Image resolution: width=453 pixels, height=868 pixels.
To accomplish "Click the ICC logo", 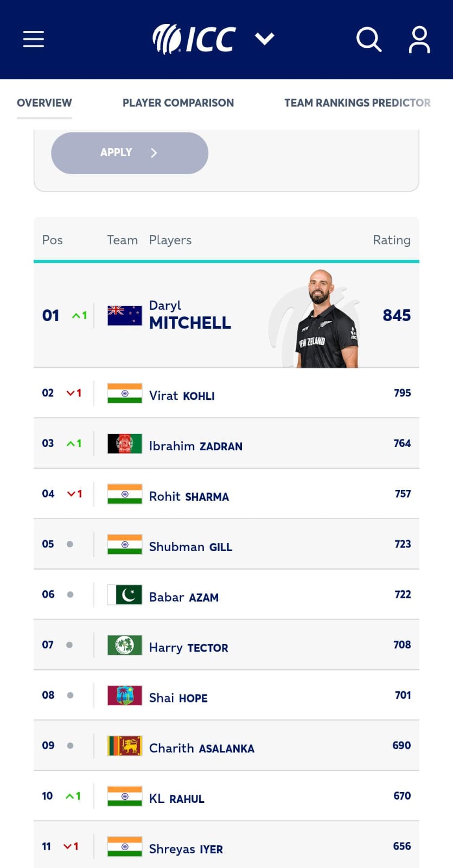I will [x=194, y=38].
